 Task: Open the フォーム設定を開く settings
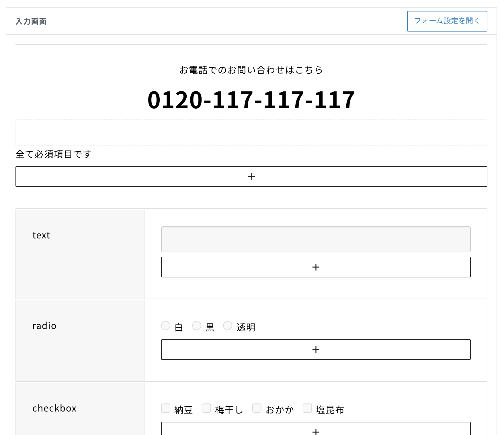[447, 21]
